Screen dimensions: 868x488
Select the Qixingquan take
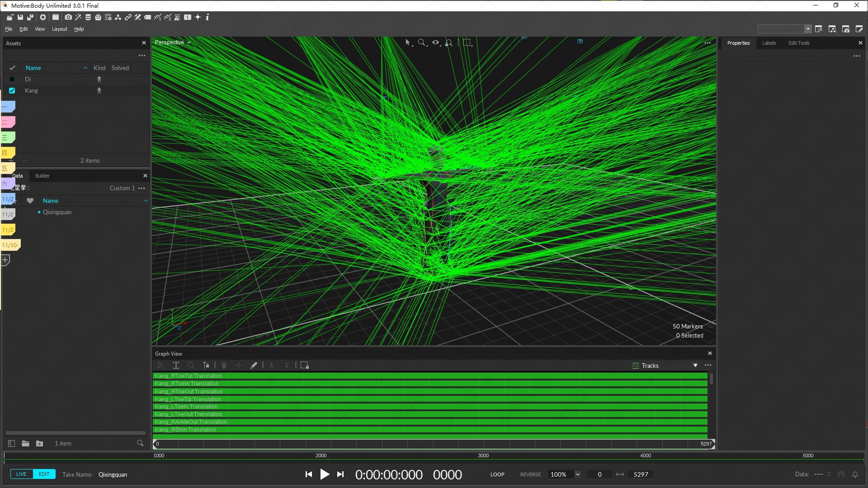(57, 212)
